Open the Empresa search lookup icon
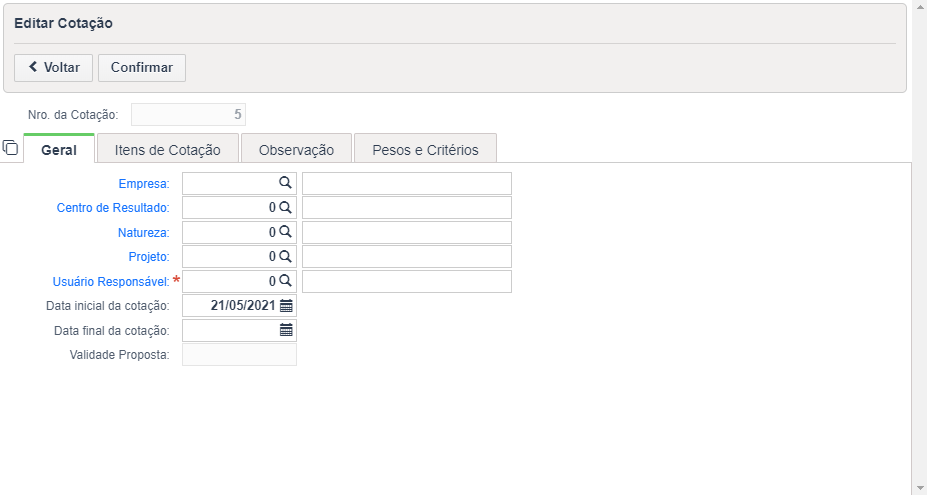The image size is (927, 495). (286, 183)
